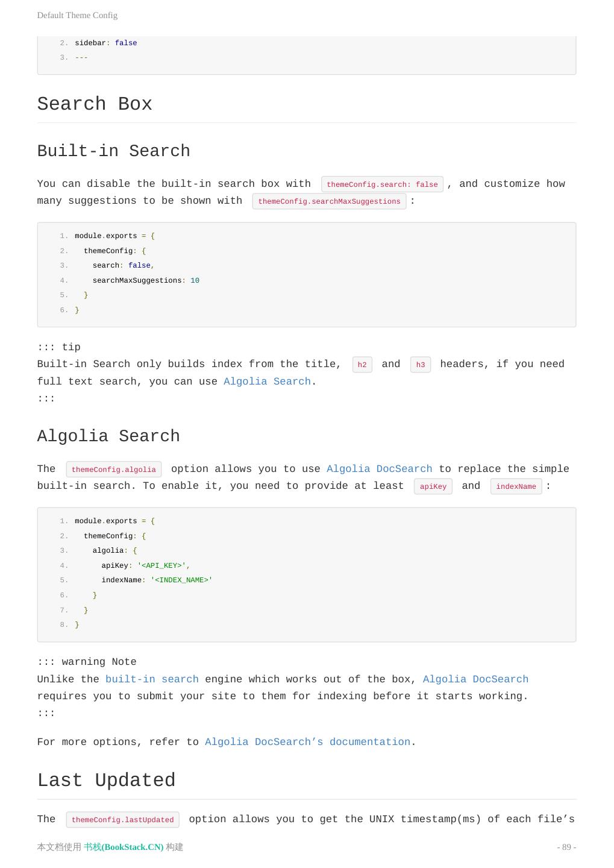Click the Search Box heading

(x=95, y=104)
